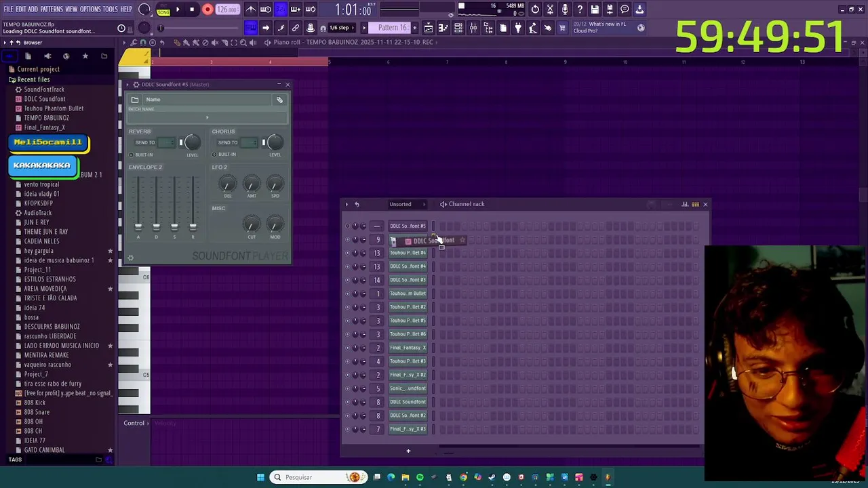This screenshot has width=868, height=488.
Task: Select the Sonic_..undfont channel button
Action: click(x=408, y=388)
